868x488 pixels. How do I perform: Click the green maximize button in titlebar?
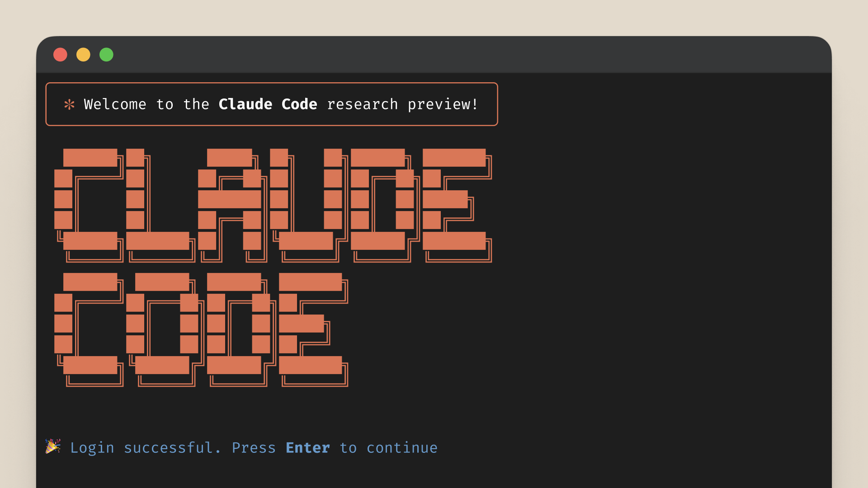click(106, 55)
